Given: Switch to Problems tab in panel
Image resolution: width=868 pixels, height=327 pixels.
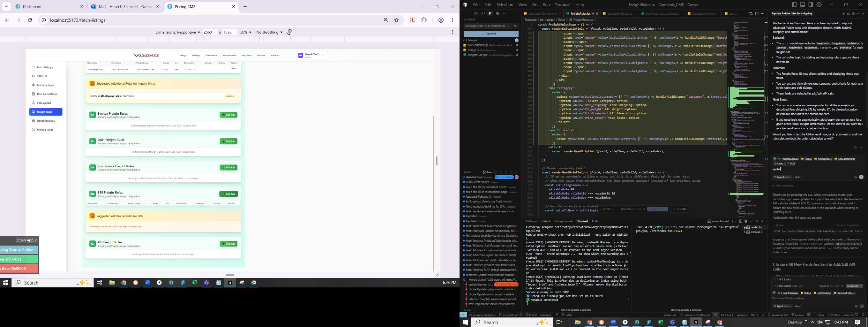Looking at the screenshot, I should click(531, 221).
